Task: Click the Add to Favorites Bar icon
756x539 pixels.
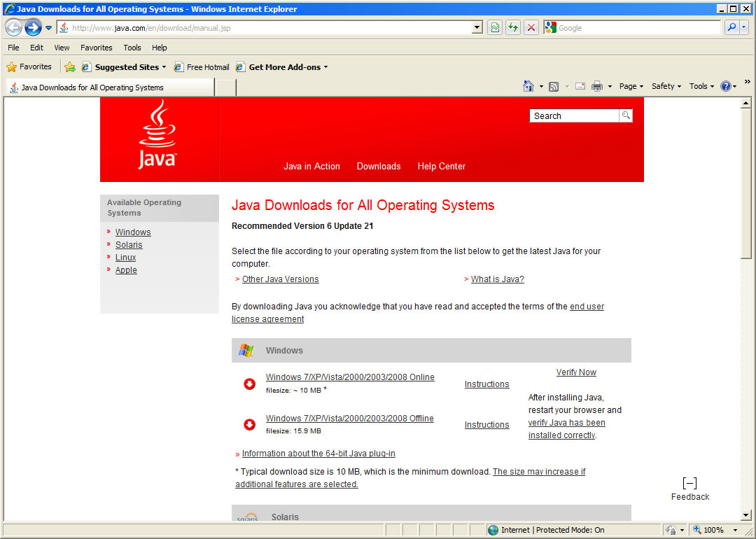Action: point(70,67)
